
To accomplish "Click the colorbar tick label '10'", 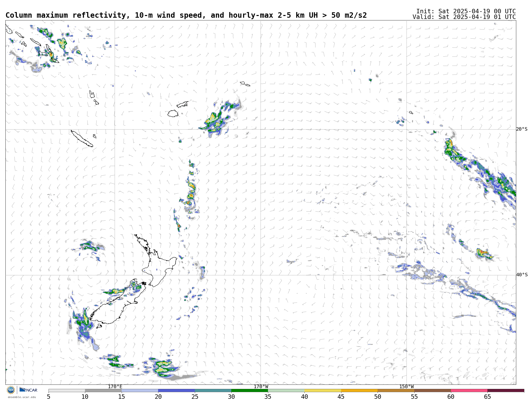I will coord(85,397).
